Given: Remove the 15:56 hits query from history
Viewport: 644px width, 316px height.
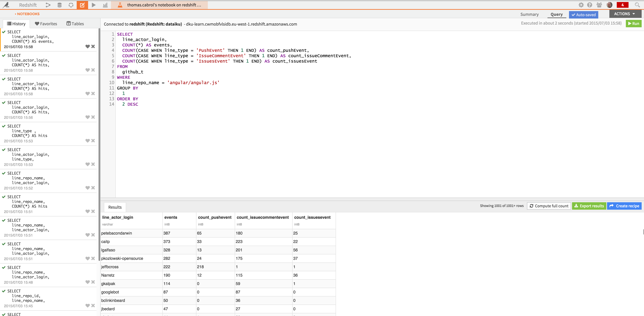Looking at the screenshot, I should [x=93, y=117].
